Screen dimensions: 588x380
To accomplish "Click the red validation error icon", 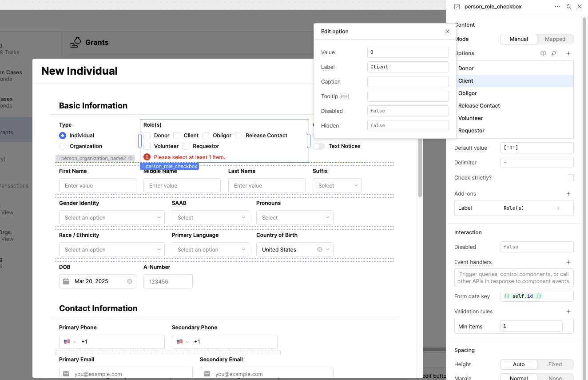I will 147,157.
